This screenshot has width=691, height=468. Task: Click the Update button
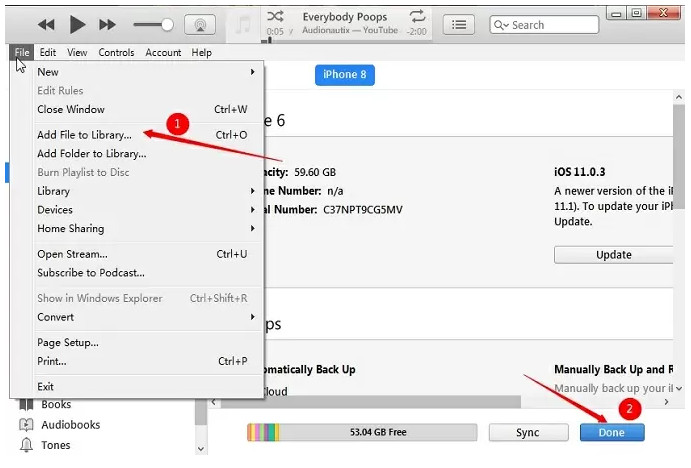point(613,255)
